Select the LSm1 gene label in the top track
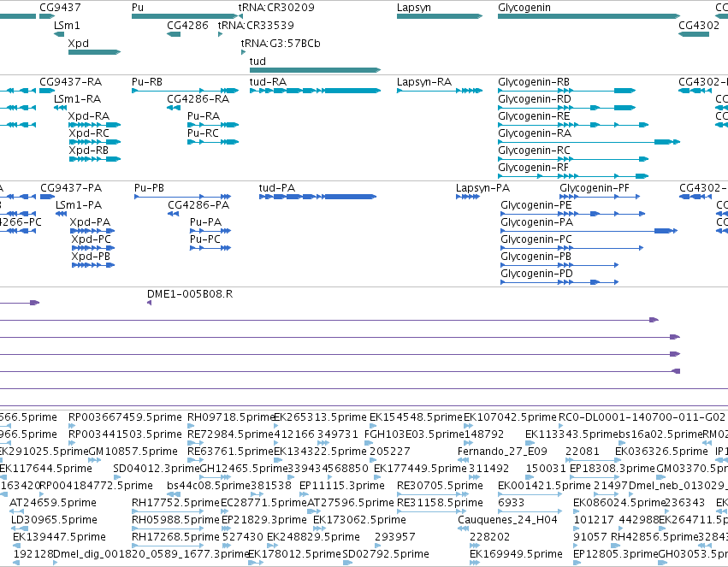The image size is (728, 567). click(x=67, y=25)
